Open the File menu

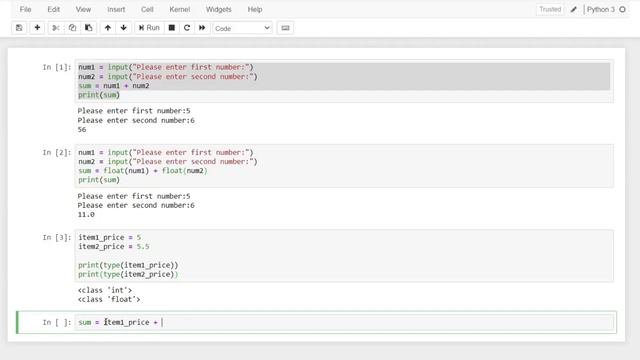coord(25,9)
